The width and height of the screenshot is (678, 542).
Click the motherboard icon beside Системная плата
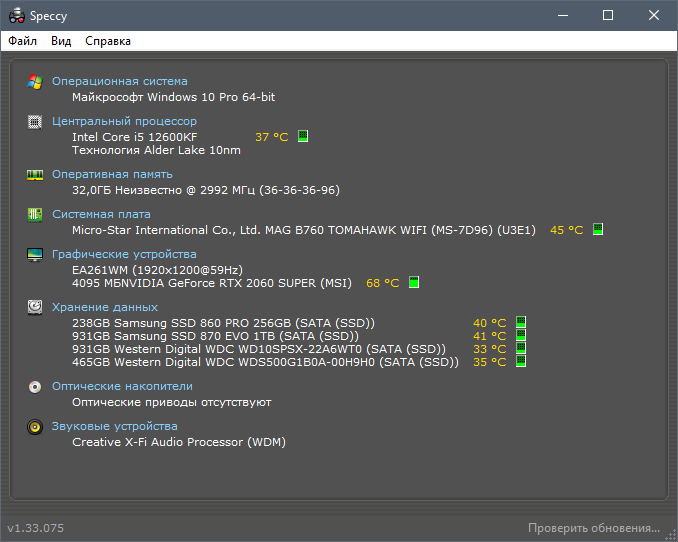click(35, 215)
